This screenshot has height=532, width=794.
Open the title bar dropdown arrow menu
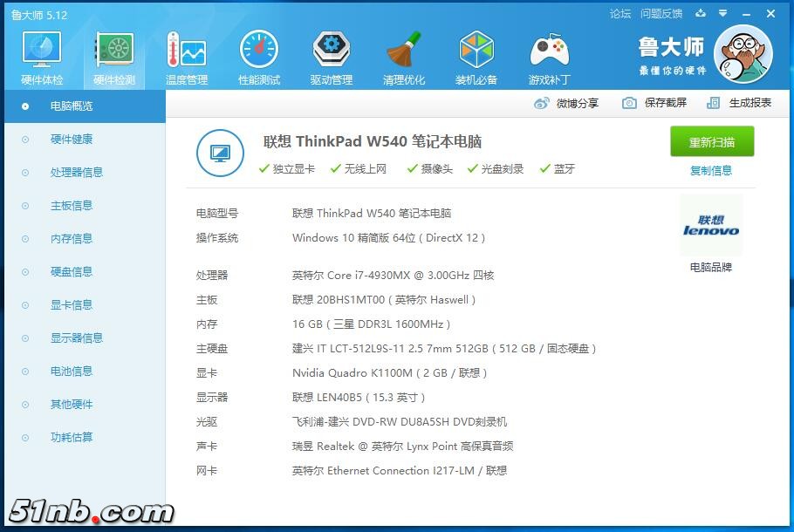click(722, 14)
